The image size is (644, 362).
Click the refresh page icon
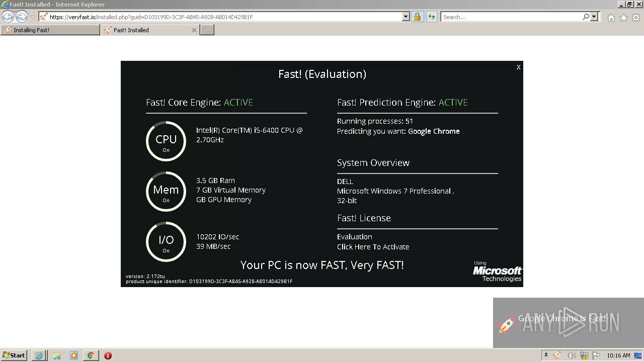tap(431, 17)
